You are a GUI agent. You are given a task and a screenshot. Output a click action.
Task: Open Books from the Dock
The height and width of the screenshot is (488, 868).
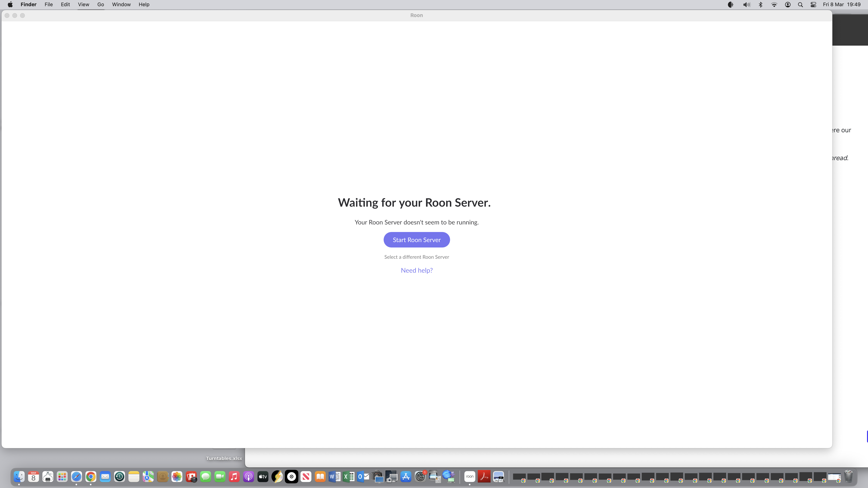pyautogui.click(x=320, y=477)
